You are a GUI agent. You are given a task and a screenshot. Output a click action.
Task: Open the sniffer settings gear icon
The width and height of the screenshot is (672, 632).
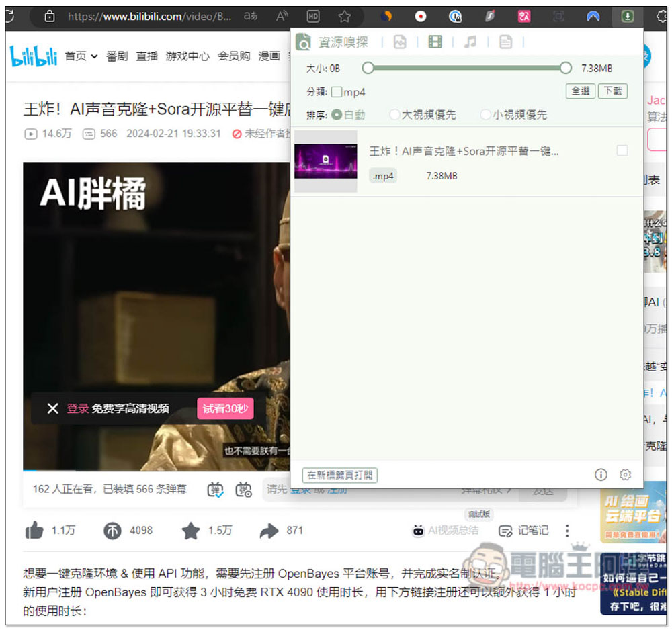(x=625, y=475)
